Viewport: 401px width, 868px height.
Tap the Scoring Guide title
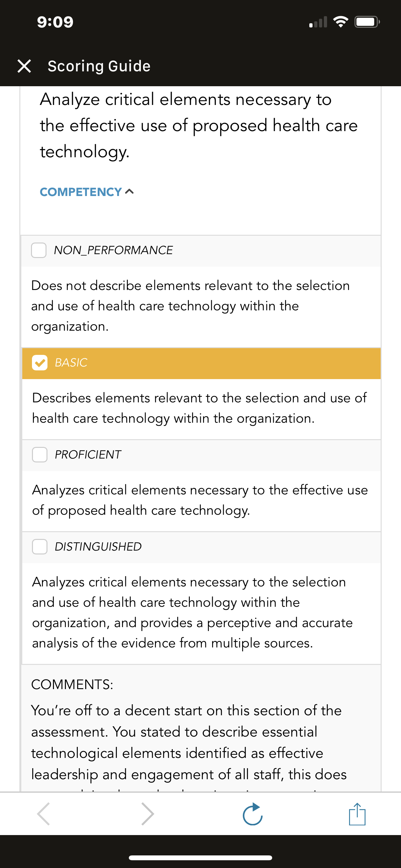coord(99,67)
